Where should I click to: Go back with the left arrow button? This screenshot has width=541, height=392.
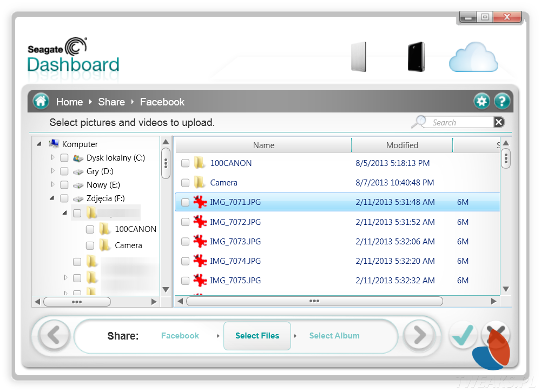54,335
